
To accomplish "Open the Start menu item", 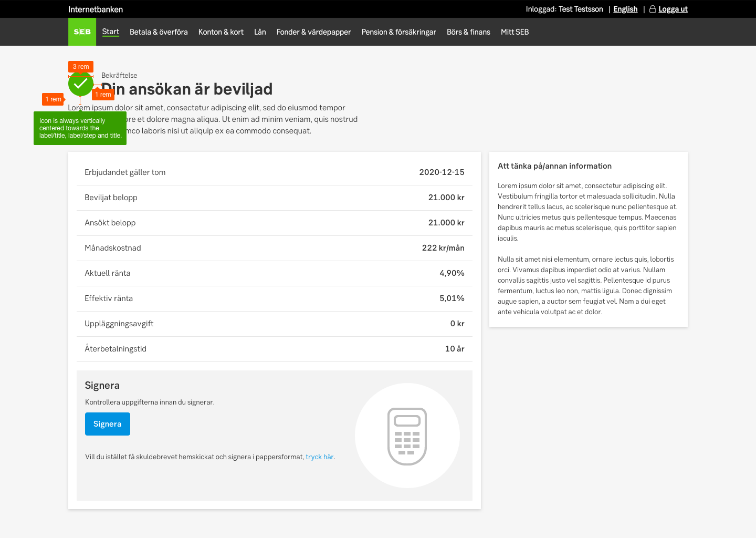I will click(110, 32).
